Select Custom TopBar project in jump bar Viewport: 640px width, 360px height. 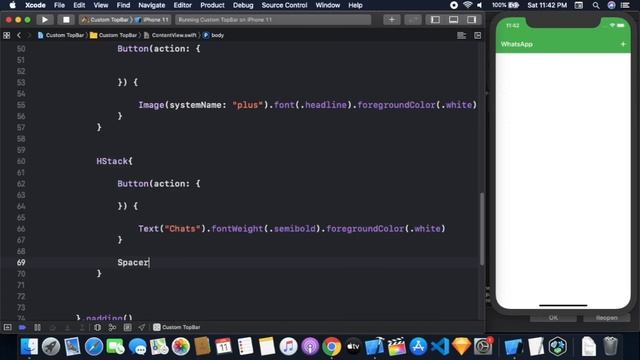pyautogui.click(x=61, y=36)
